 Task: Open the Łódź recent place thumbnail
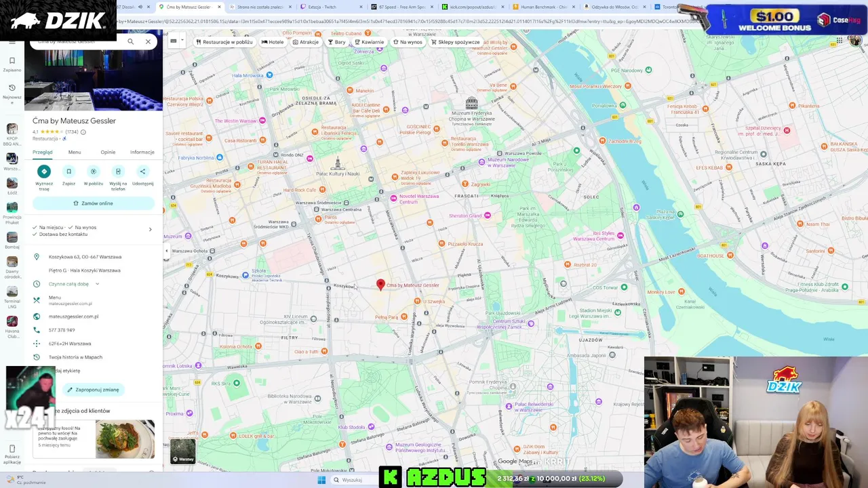[x=12, y=183]
